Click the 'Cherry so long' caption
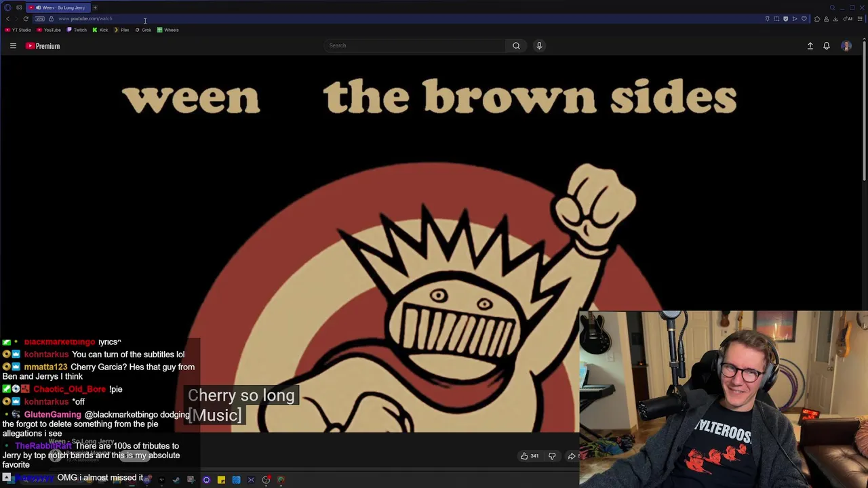868x488 pixels. 241,395
